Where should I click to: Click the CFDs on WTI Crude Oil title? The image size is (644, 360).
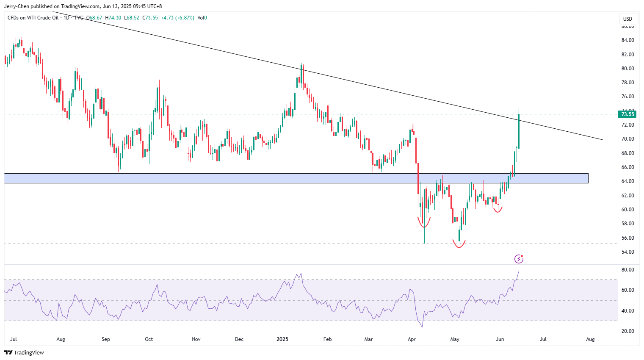tap(33, 18)
